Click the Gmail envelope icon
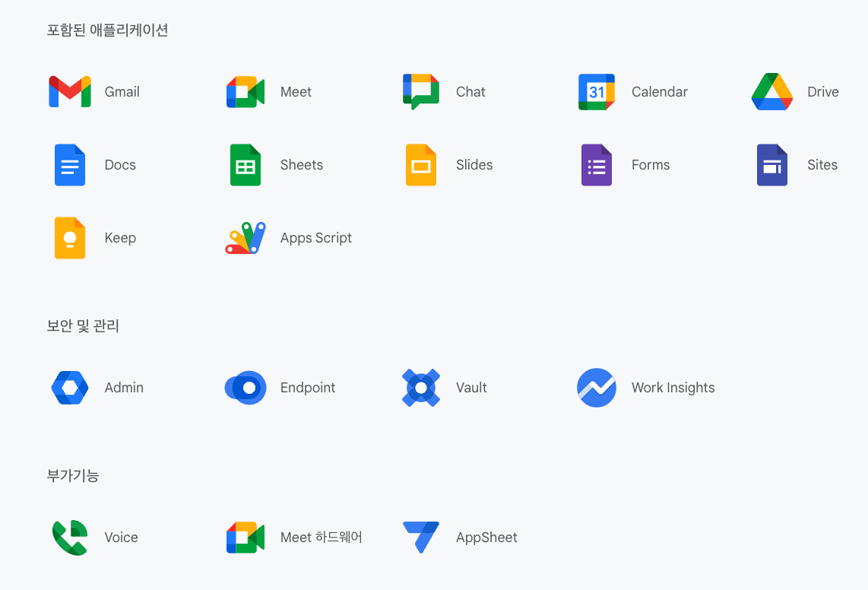The width and height of the screenshot is (868, 590). pos(70,92)
